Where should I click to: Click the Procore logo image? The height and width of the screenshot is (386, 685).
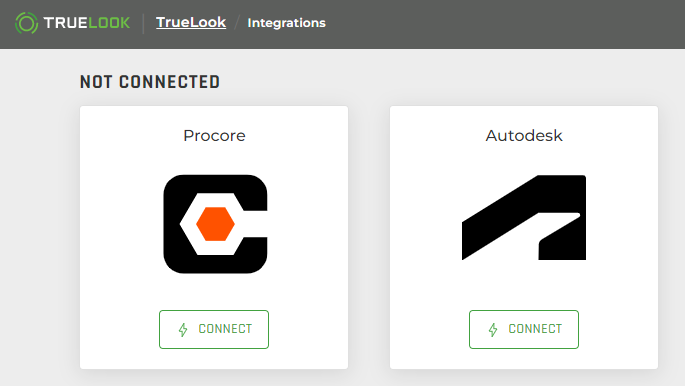coord(215,224)
